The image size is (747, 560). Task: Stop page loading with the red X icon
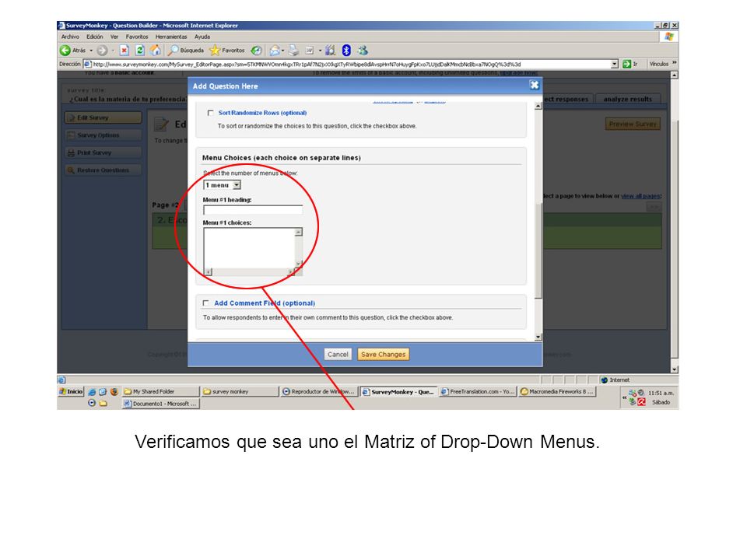tap(124, 50)
